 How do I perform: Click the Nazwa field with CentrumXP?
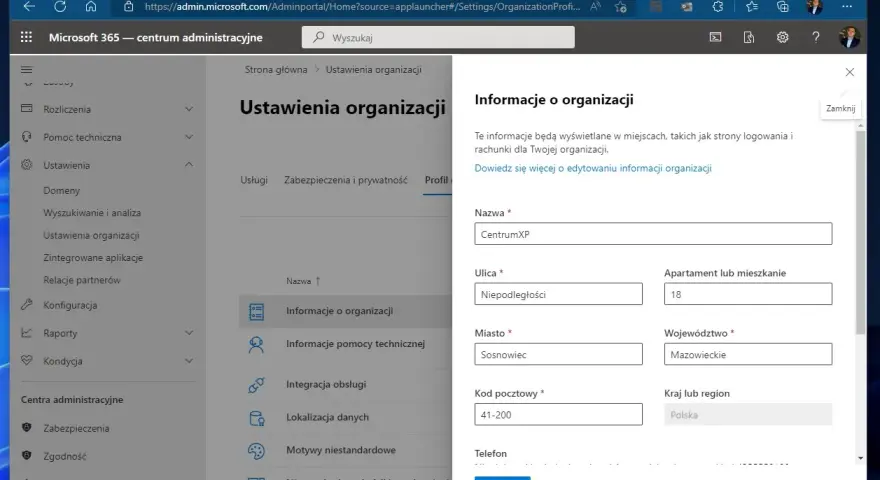point(653,234)
